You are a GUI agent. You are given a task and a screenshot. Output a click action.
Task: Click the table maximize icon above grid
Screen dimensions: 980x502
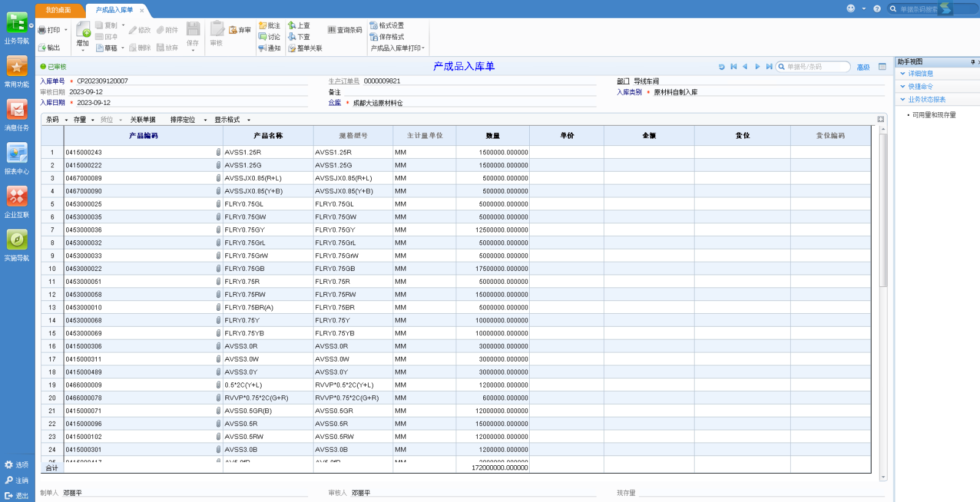(881, 120)
